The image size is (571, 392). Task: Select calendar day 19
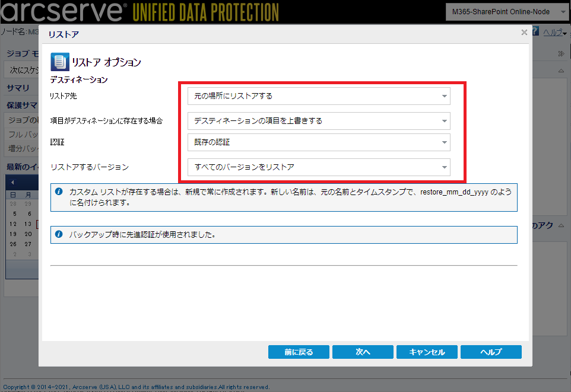13,234
